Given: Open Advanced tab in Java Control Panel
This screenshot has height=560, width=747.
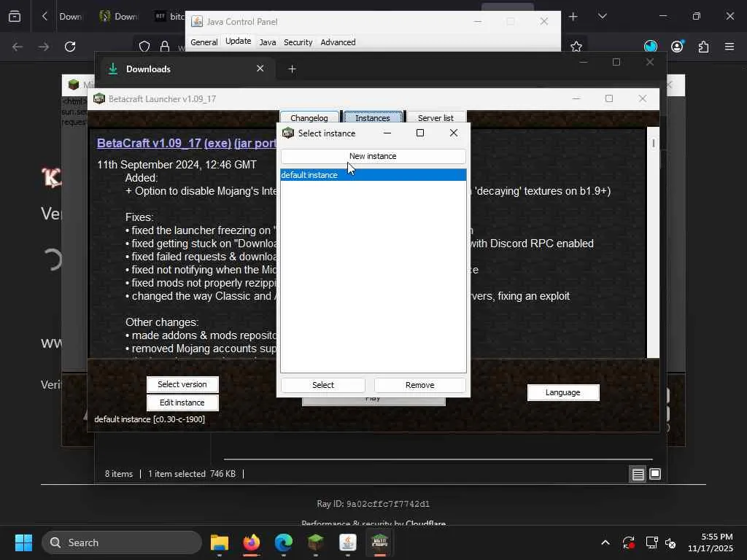Looking at the screenshot, I should click(338, 42).
